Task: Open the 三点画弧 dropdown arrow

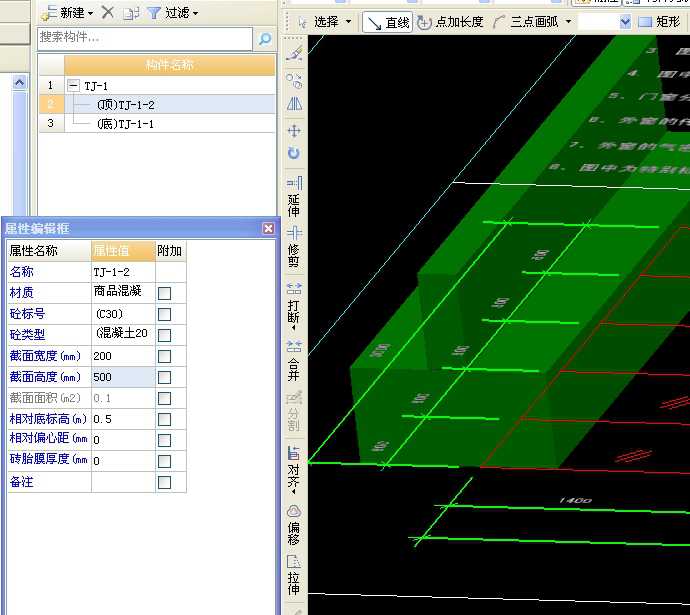Action: pos(568,22)
